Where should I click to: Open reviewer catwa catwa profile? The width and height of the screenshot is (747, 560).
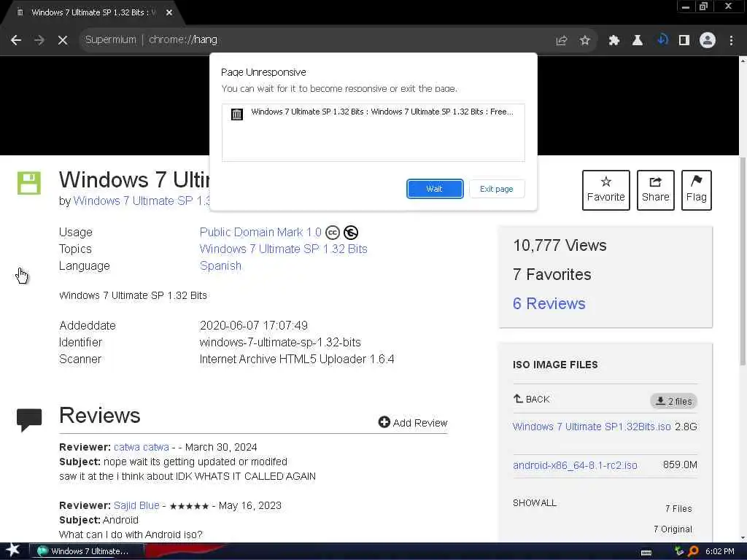[141, 447]
